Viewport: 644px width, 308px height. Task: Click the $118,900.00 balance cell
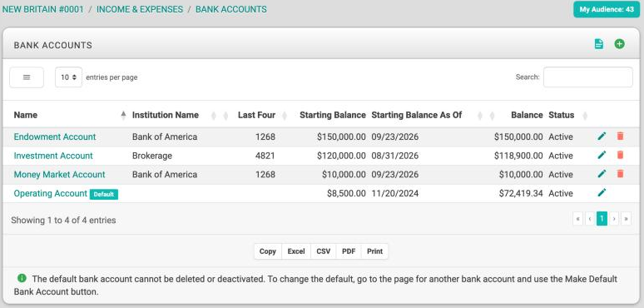[x=518, y=156]
